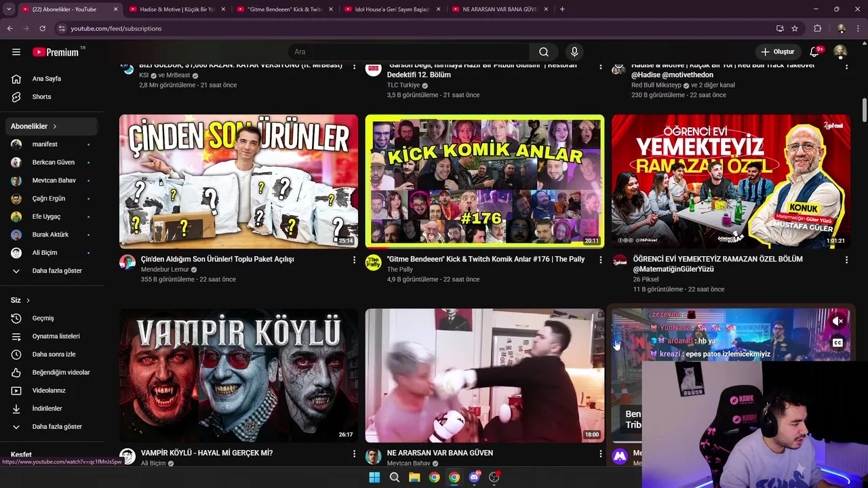Open Mendebur Lemur channel avatar
Viewport: 868px width, 488px height.
[127, 262]
